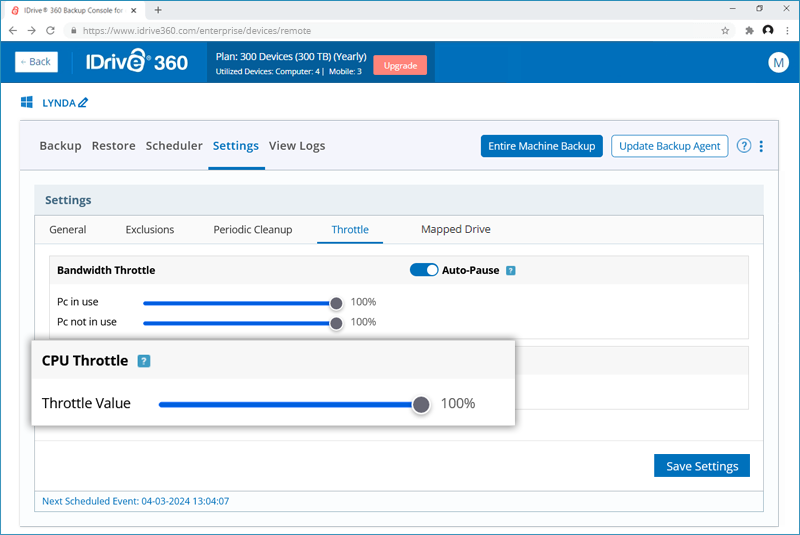The width and height of the screenshot is (800, 535).
Task: Open a new browser tab
Action: [158, 10]
